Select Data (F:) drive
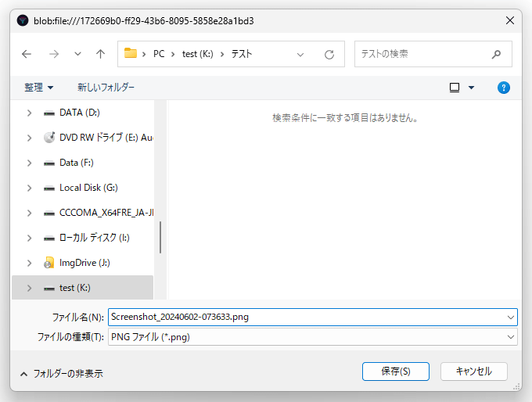This screenshot has width=532, height=402. tap(77, 163)
